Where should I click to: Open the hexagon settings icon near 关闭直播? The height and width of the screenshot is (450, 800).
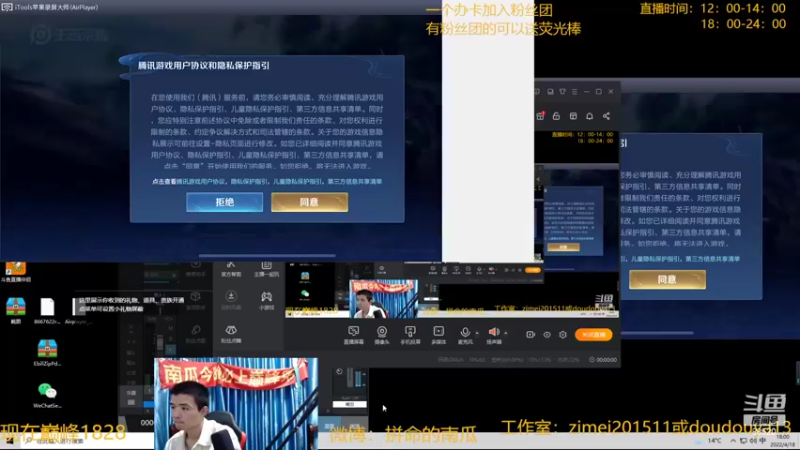563,335
